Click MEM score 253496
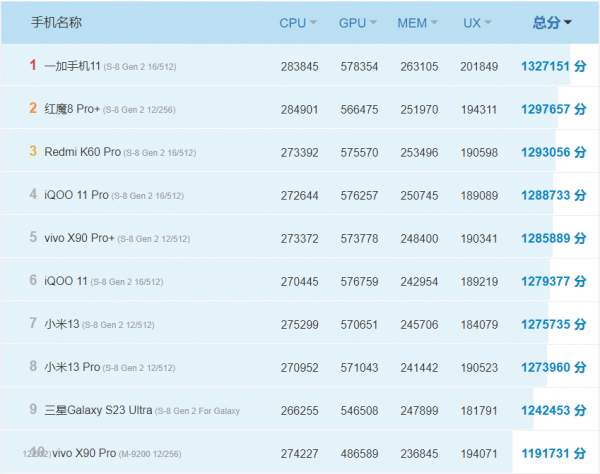Viewport: 600px width, 474px height. 419,153
